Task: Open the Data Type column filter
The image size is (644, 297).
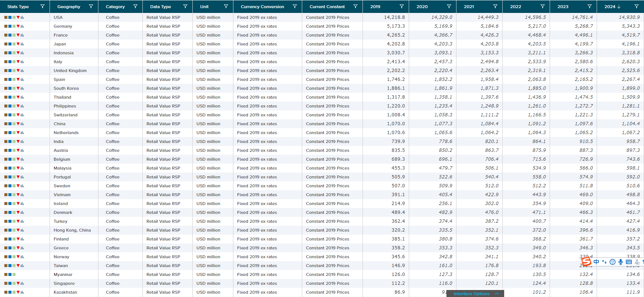Action: point(185,7)
